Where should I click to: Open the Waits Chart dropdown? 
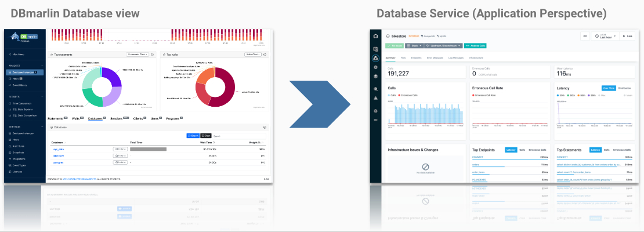[252, 54]
